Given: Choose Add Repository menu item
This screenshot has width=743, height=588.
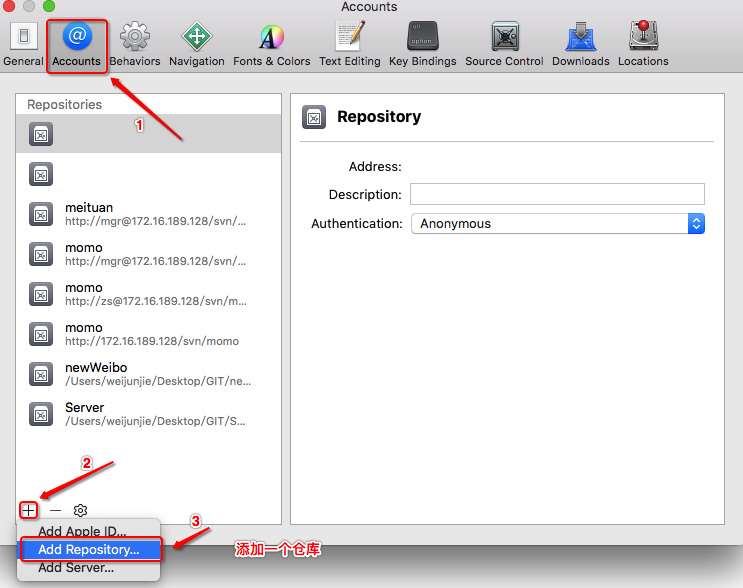Looking at the screenshot, I should point(89,549).
